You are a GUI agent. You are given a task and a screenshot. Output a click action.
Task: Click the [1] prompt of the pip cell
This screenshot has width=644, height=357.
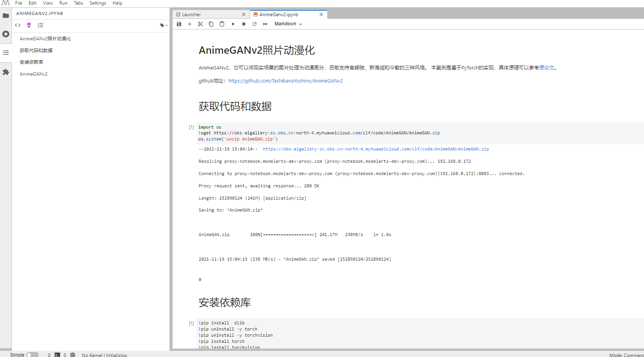pyautogui.click(x=191, y=323)
